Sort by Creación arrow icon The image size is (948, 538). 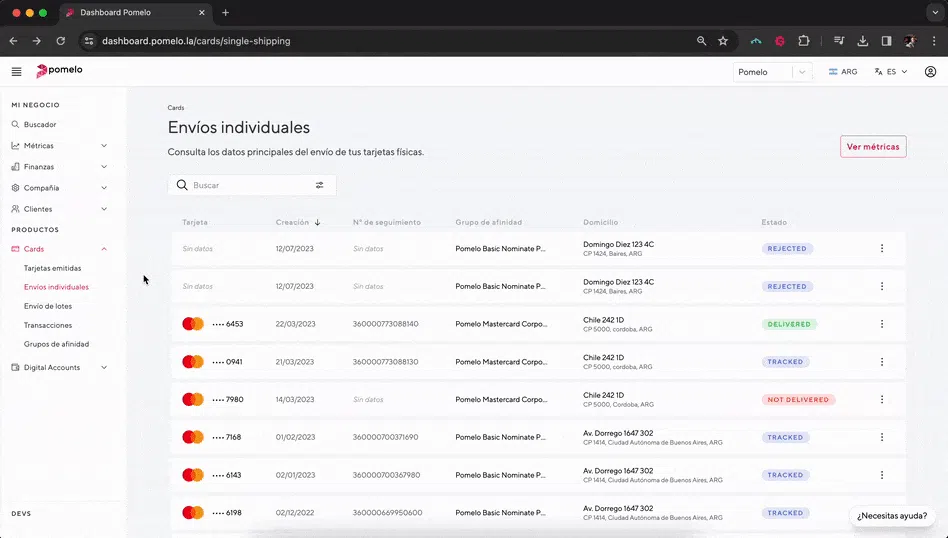click(x=318, y=222)
